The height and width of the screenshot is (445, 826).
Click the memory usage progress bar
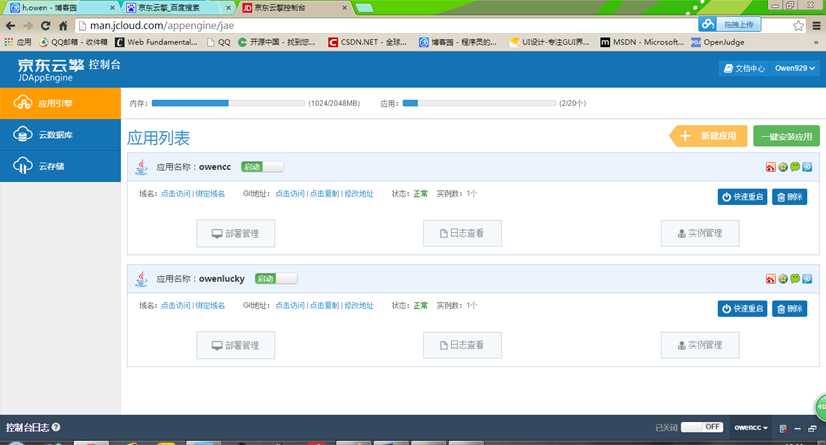(x=228, y=103)
